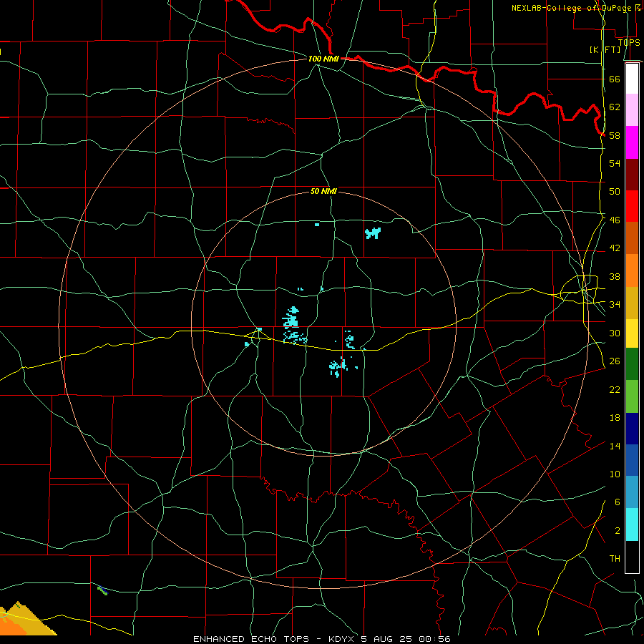Click the white swatch in the tops legend
The image size is (644, 644).
pos(632,79)
